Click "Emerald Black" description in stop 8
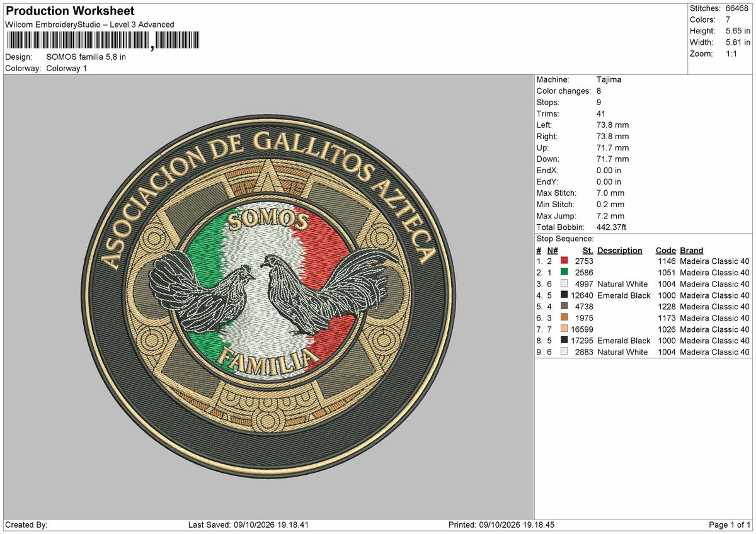The width and height of the screenshot is (756, 534). pyautogui.click(x=624, y=341)
